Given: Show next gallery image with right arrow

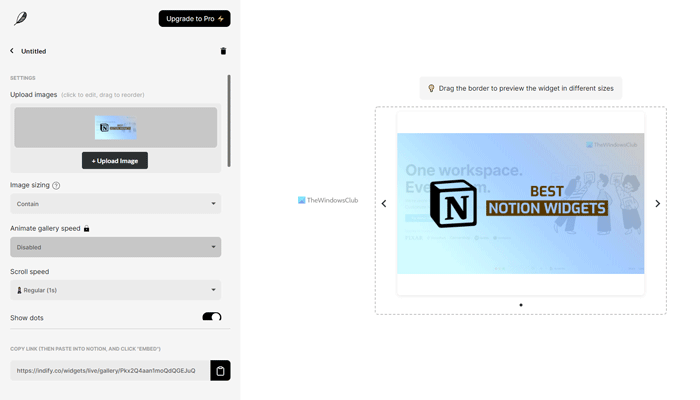Looking at the screenshot, I should pyautogui.click(x=658, y=204).
